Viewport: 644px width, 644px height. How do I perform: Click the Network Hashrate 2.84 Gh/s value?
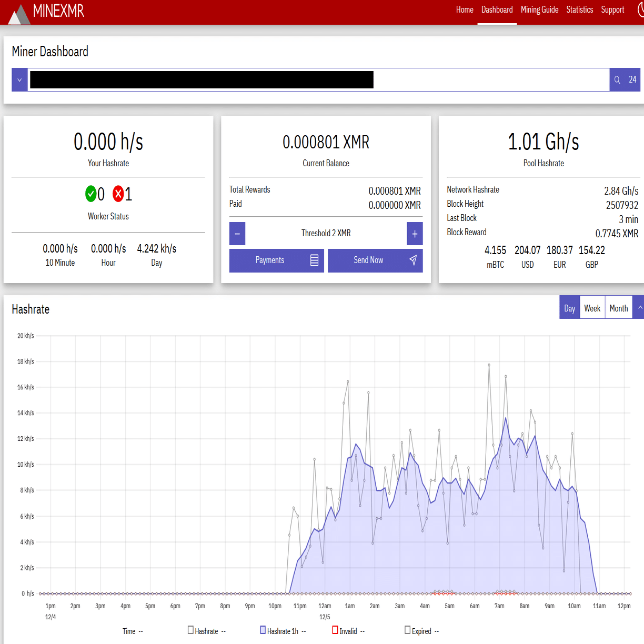coord(621,191)
